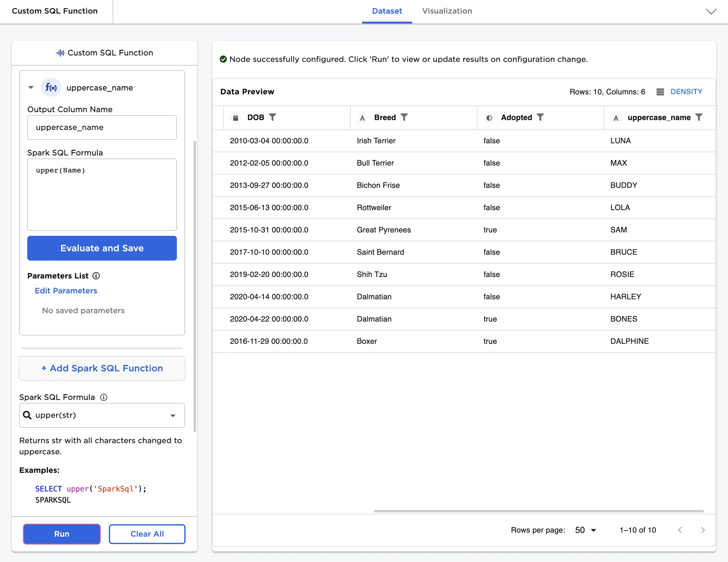The image size is (728, 562).
Task: Open the Rows per page dropdown
Action: click(x=585, y=530)
